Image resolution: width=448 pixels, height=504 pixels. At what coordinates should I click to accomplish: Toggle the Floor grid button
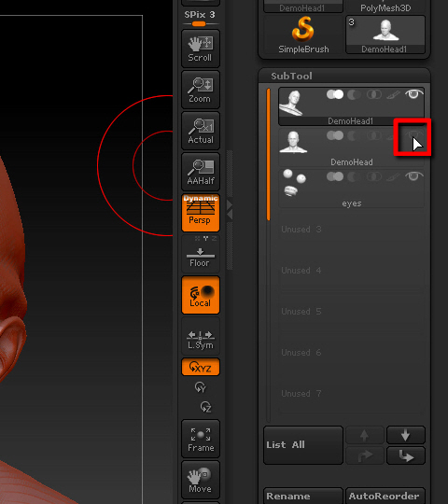coord(201,254)
